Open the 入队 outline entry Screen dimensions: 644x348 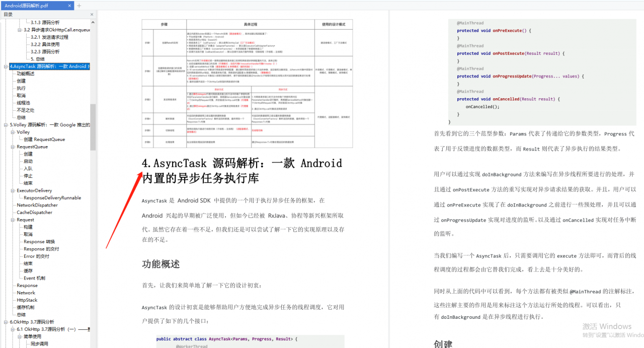coord(28,169)
